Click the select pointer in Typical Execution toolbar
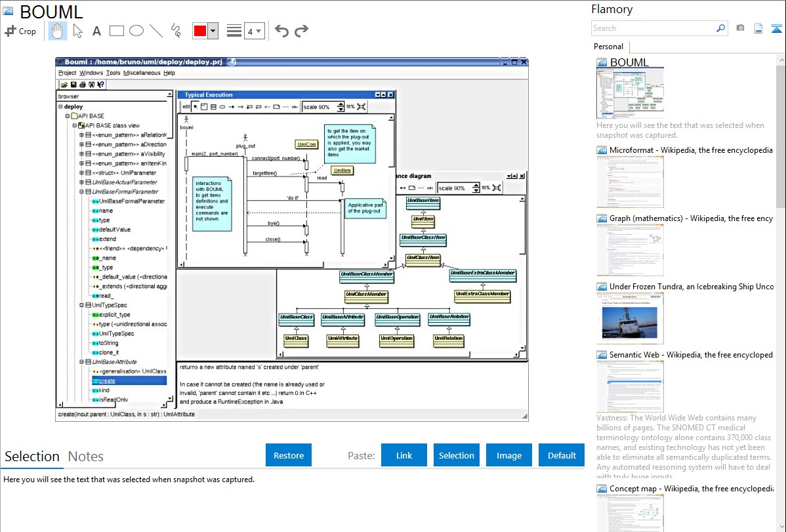 pyautogui.click(x=196, y=107)
